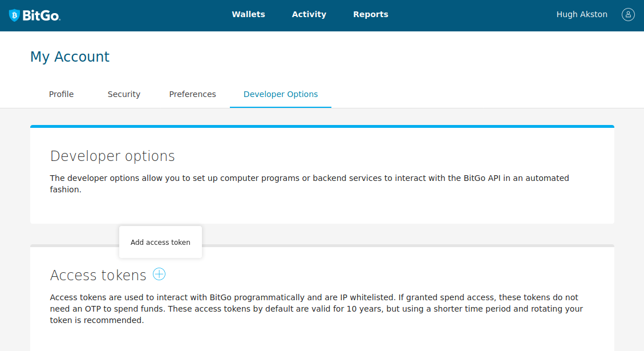This screenshot has height=351, width=644.
Task: Click the paragraph starting 'Access tokens are used'
Action: [x=316, y=309]
